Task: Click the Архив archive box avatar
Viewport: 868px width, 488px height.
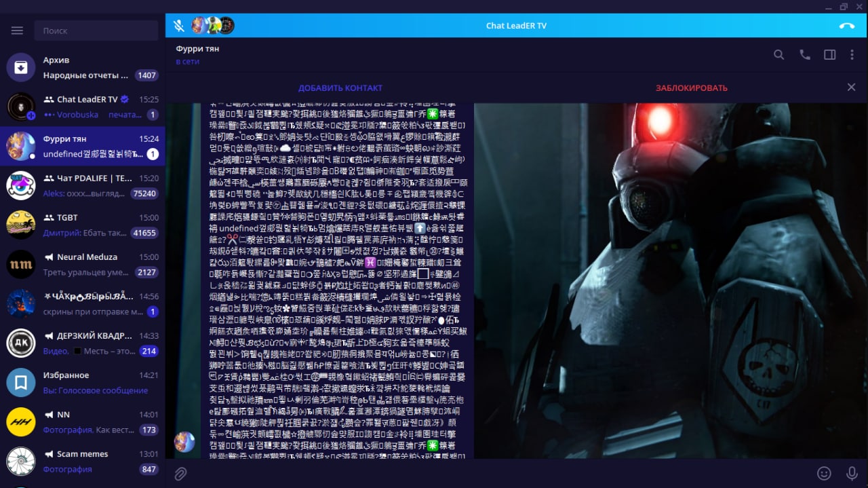Action: click(x=21, y=67)
